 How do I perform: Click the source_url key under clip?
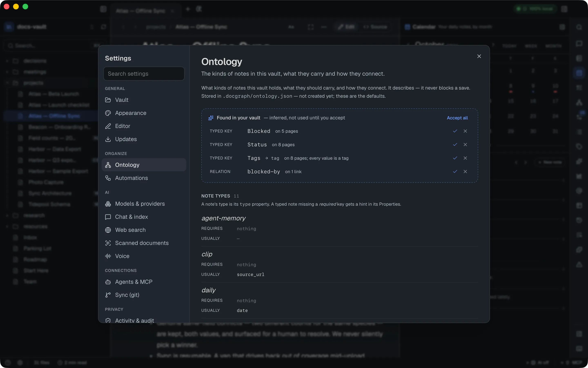tap(251, 275)
